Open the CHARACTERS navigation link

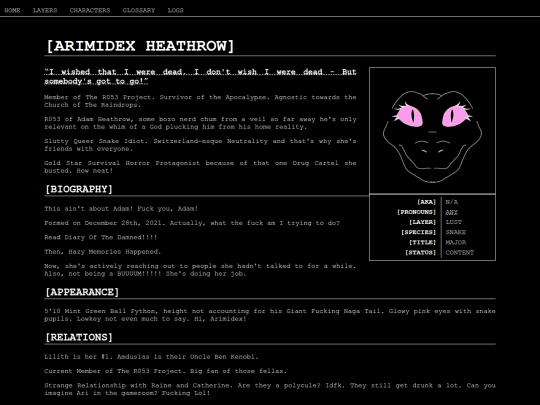(x=90, y=10)
